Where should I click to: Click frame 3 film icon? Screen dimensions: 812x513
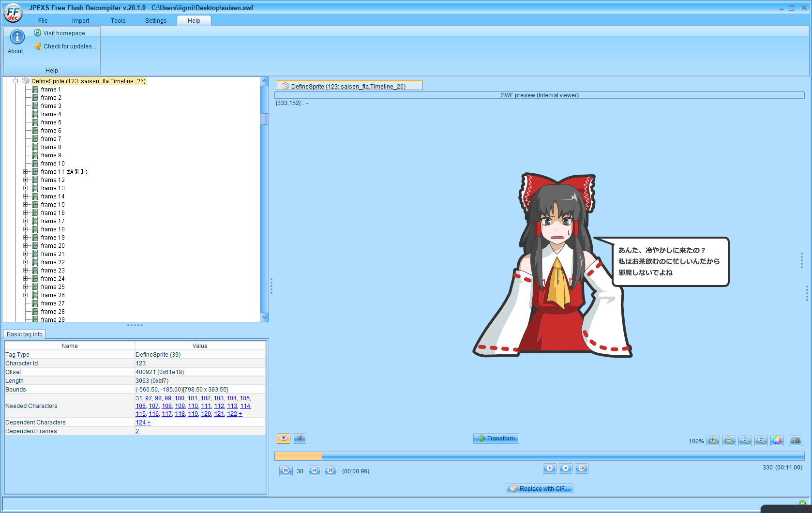35,106
